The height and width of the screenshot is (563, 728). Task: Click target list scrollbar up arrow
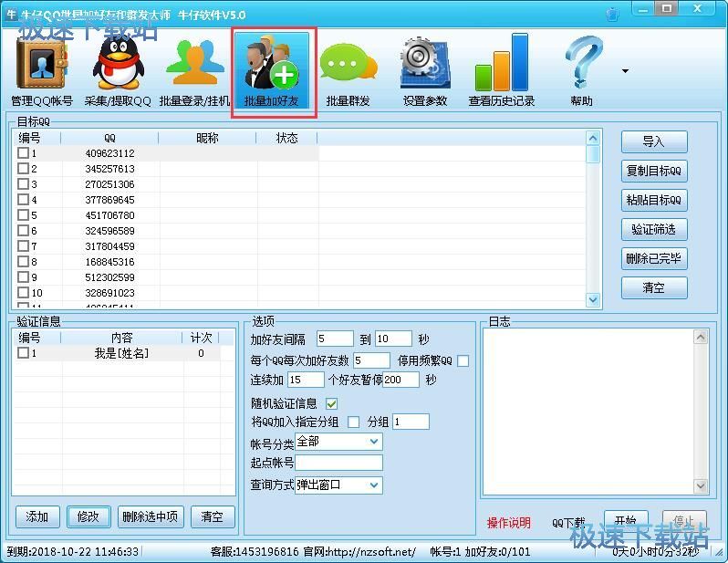click(x=593, y=138)
